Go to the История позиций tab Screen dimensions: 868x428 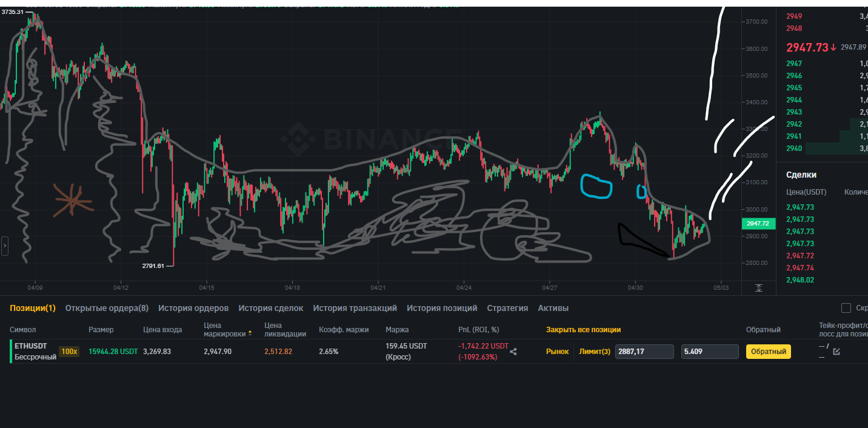442,308
